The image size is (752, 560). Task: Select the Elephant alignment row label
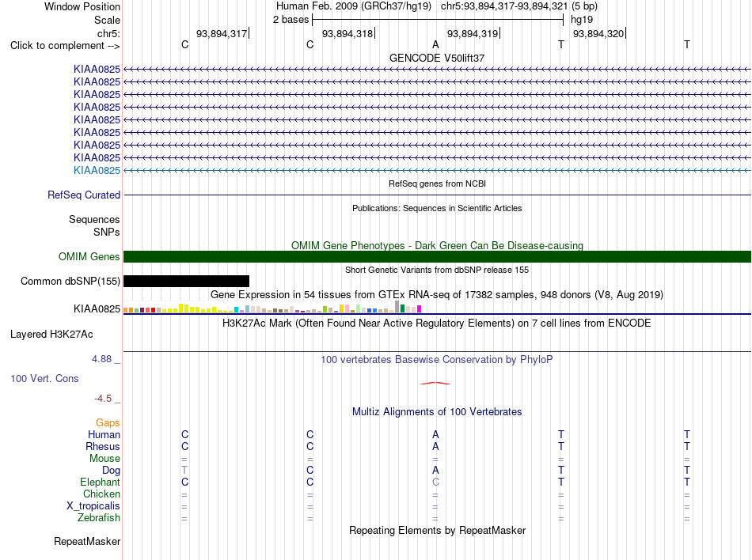pyautogui.click(x=100, y=482)
